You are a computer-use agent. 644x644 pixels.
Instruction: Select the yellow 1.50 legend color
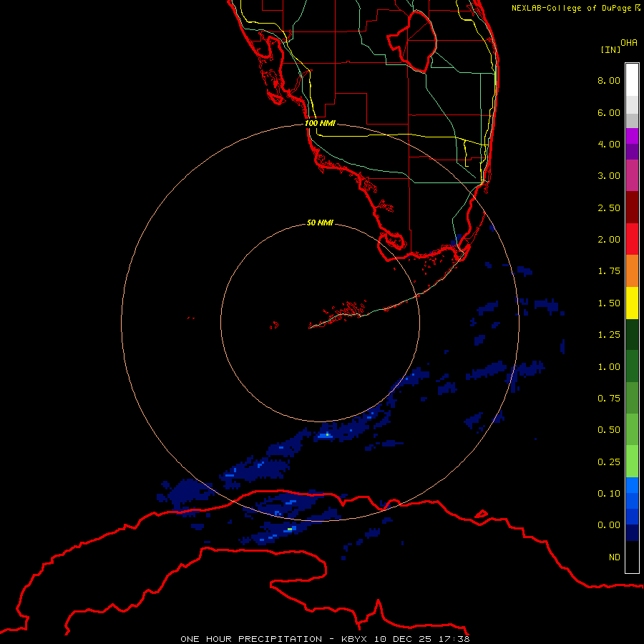632,303
